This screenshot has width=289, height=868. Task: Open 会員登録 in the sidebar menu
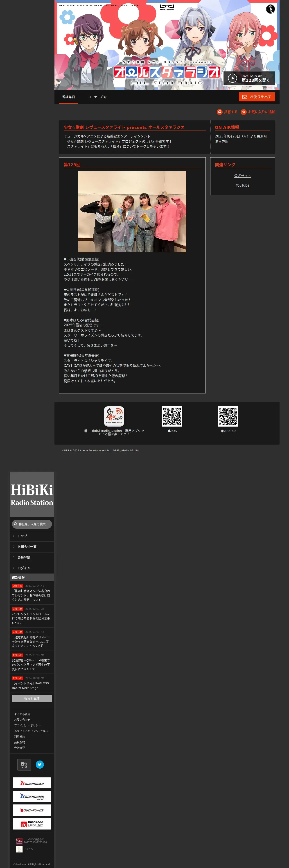point(32,557)
